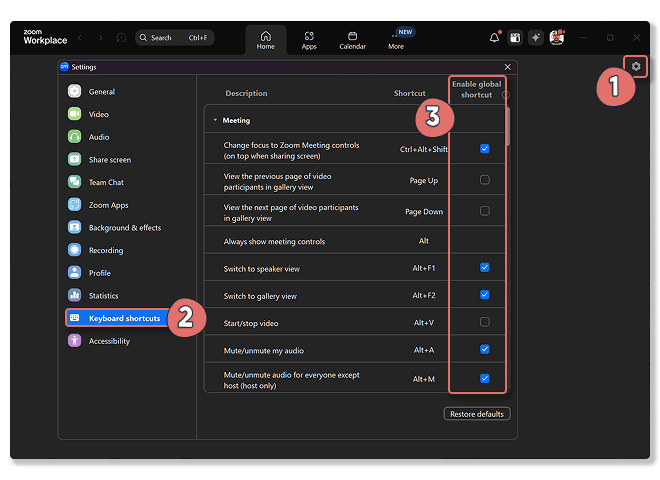Image resolution: width=660 pixels, height=480 pixels.
Task: Click the Page Down shortcut value
Action: pos(424,211)
